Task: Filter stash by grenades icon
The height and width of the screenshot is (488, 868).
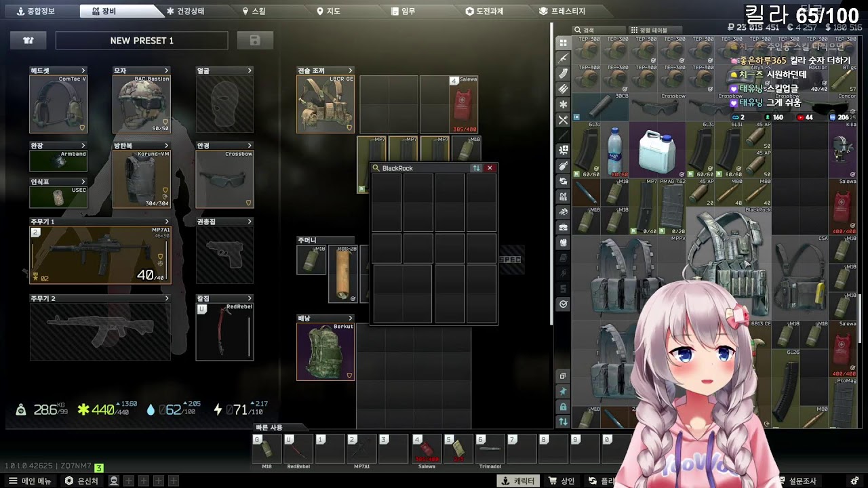Action: [x=563, y=165]
